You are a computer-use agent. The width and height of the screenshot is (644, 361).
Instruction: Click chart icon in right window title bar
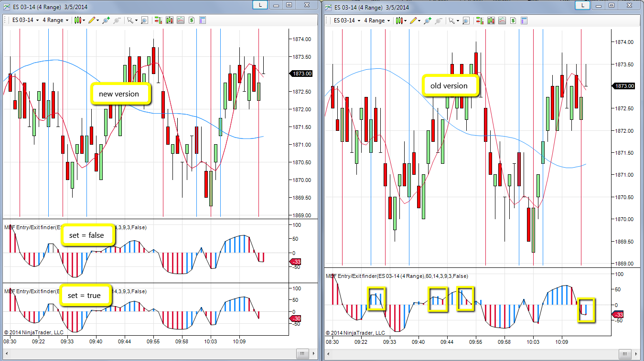coord(328,7)
